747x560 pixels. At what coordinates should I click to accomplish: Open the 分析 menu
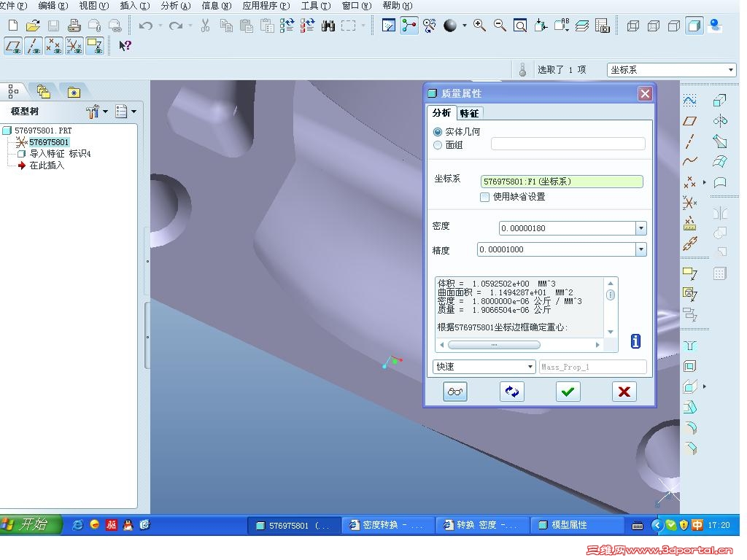(x=175, y=6)
